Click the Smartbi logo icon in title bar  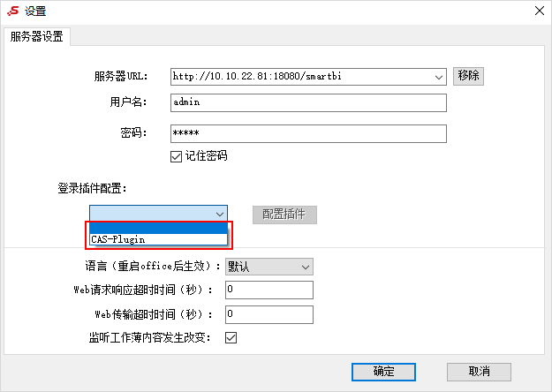[x=13, y=11]
